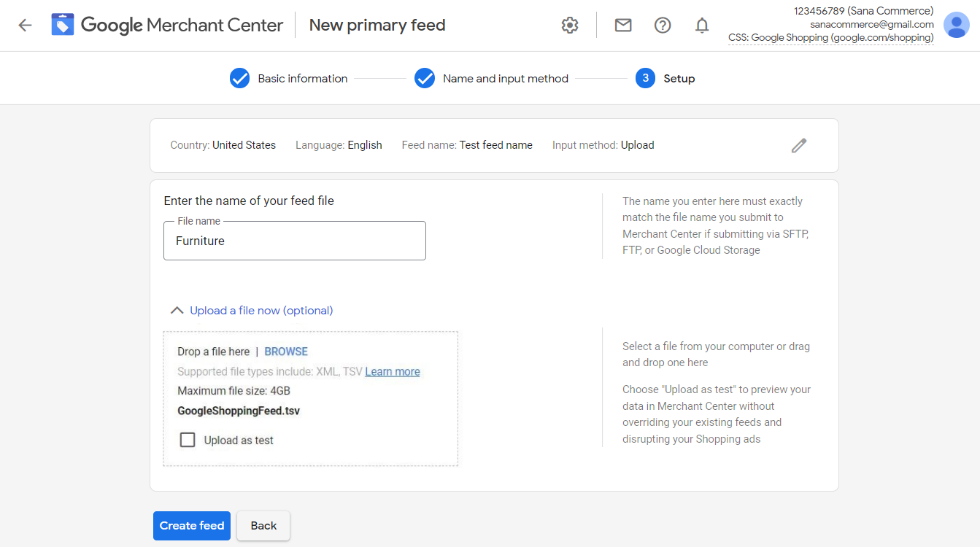Open the help question mark icon
Screen dimensions: 980x547
point(663,26)
